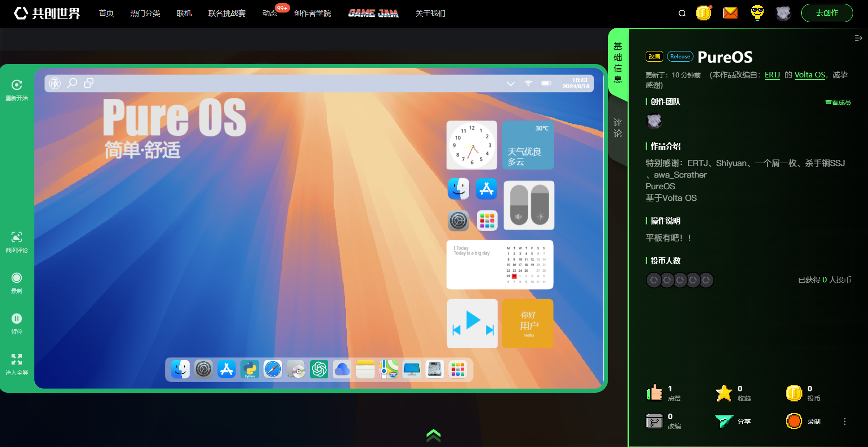
Task: Launch ChatGPT icon in the dock
Action: (319, 369)
